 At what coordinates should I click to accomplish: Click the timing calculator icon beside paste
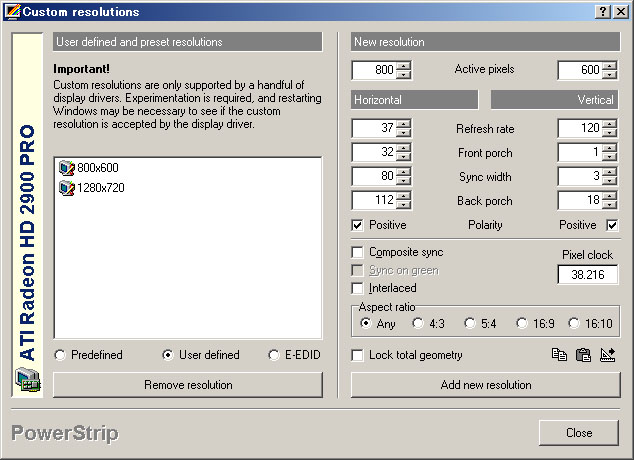point(607,355)
